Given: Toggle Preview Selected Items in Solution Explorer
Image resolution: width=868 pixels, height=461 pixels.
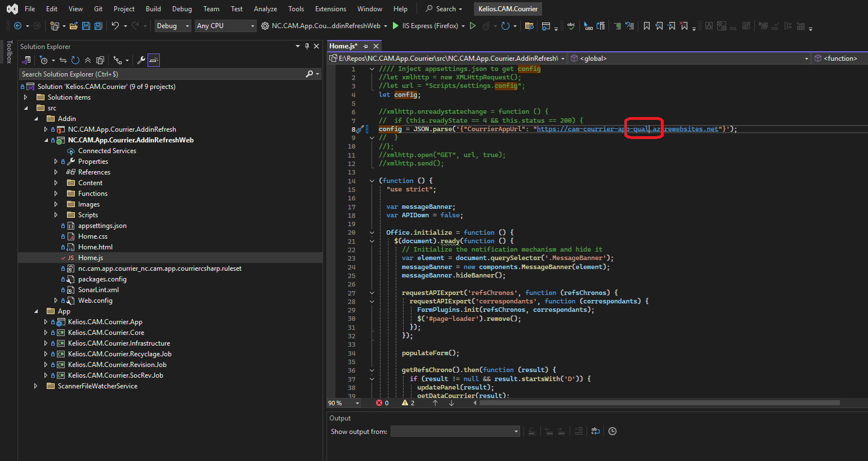Looking at the screenshot, I should coord(154,60).
